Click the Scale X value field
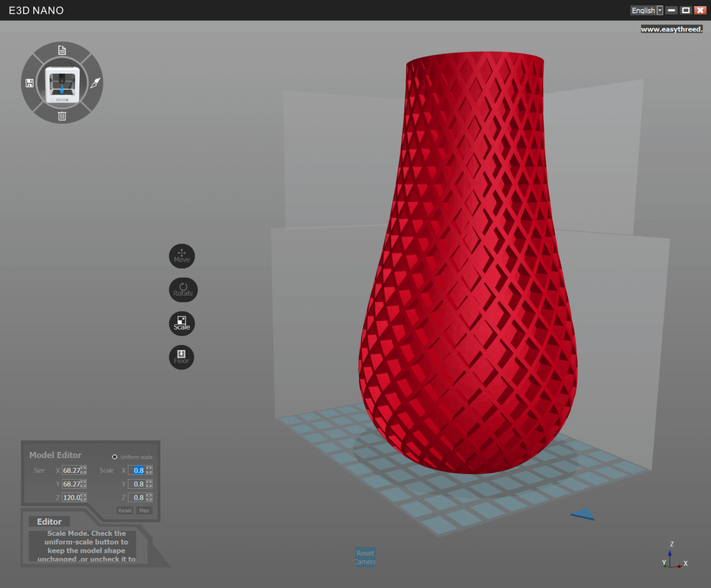711x588 pixels. [139, 470]
